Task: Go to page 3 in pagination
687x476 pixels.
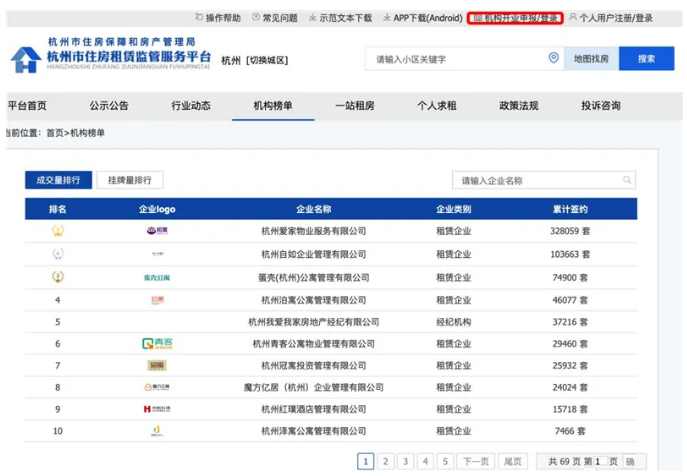Action: (x=405, y=461)
